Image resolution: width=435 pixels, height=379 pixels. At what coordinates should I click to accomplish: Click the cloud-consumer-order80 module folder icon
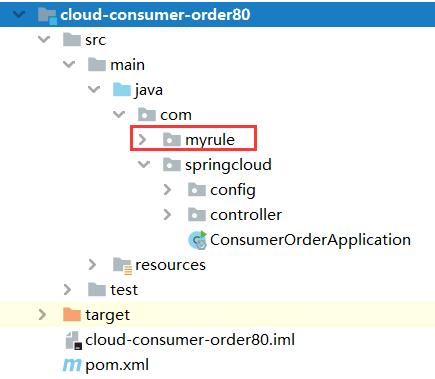pyautogui.click(x=47, y=15)
